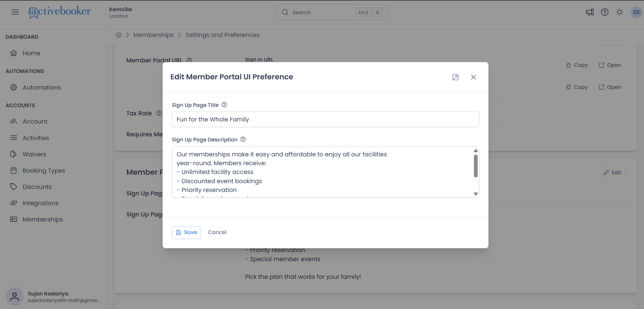Screen dimensions: 644x309
Task: Cancel the edit dialog
Action: point(217,232)
